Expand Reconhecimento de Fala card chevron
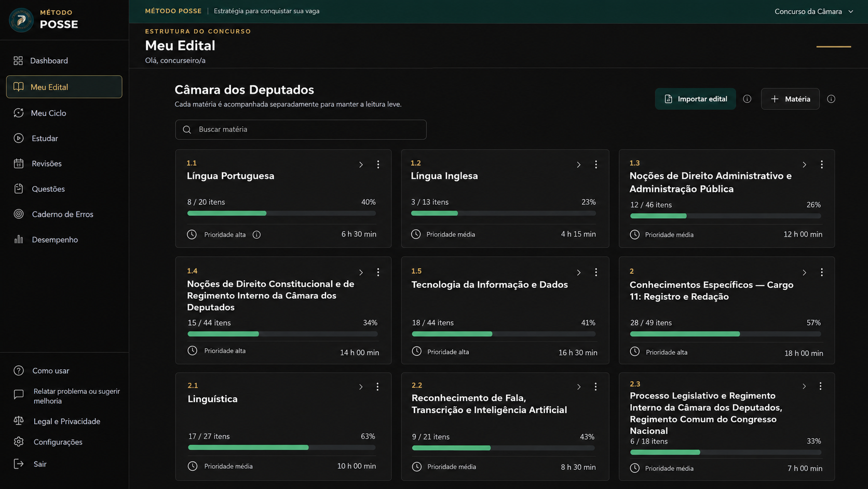The height and width of the screenshot is (489, 868). point(578,387)
